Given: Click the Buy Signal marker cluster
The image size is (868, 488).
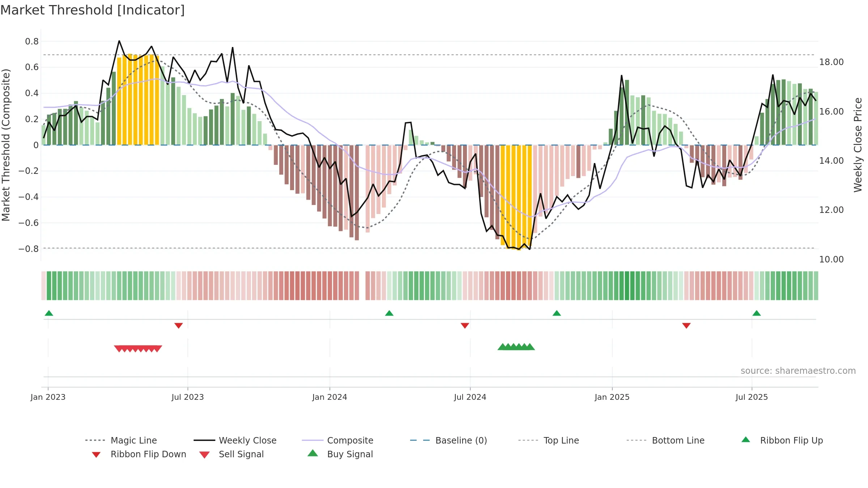Looking at the screenshot, I should pos(516,347).
